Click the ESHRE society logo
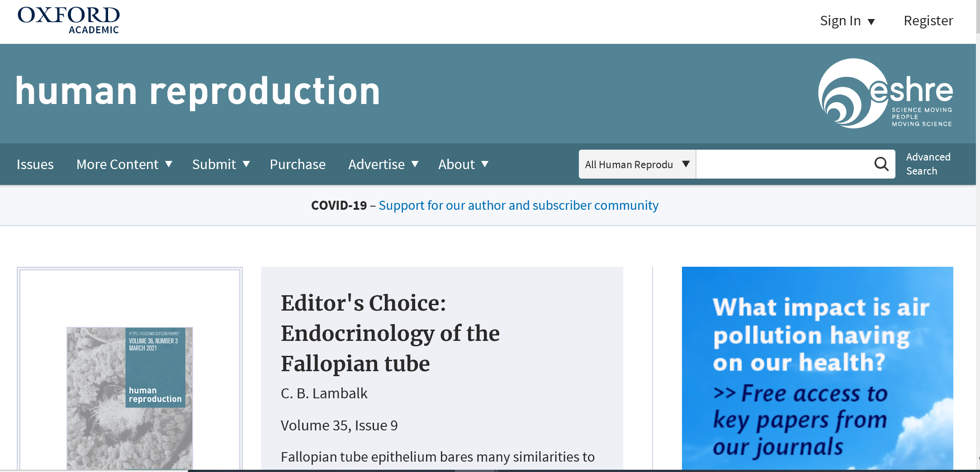The height and width of the screenshot is (472, 980). [885, 94]
